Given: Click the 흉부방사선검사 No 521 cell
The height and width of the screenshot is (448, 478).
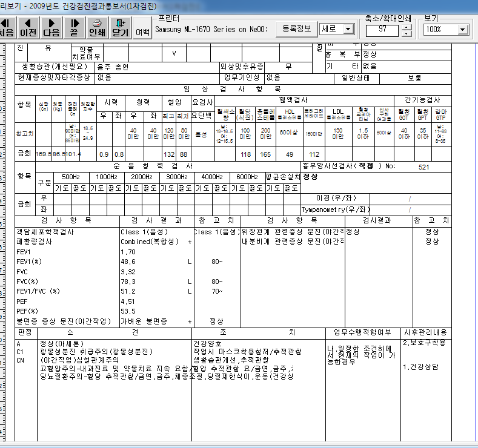Looking at the screenshot, I should click(423, 166).
